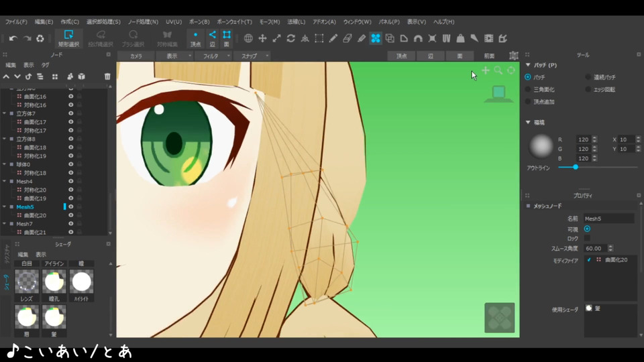Image resolution: width=644 pixels, height=362 pixels.
Task: Choose the eraser tool icon
Action: point(347,38)
